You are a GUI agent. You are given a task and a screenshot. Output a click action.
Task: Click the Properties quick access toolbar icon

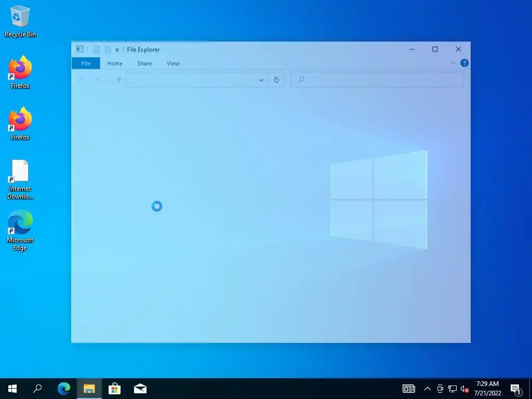pyautogui.click(x=97, y=50)
